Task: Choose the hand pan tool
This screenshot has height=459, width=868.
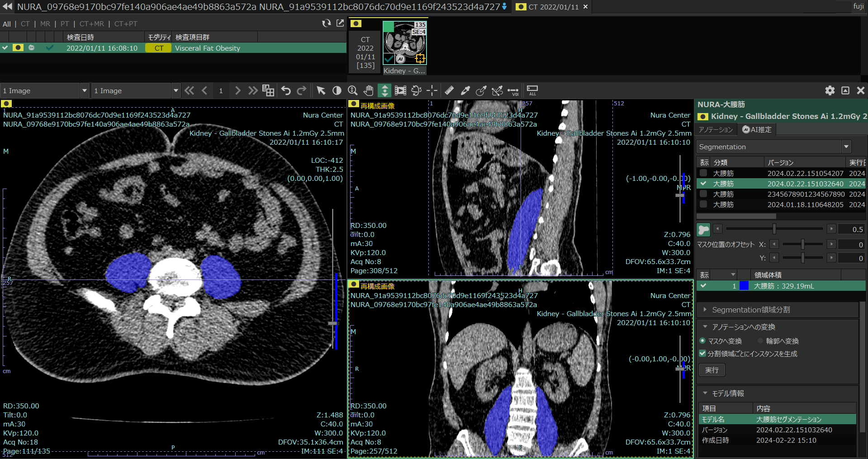Action: 369,90
